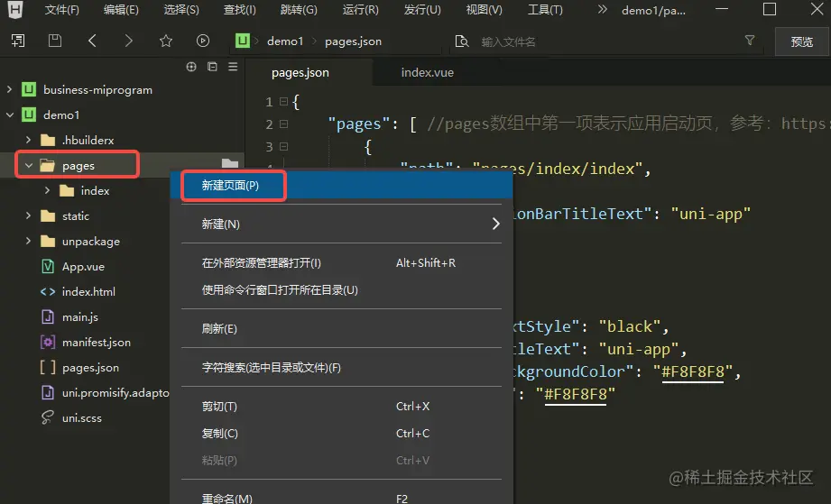The height and width of the screenshot is (504, 831).
Task: Expand the unpackage folder
Action: pyautogui.click(x=28, y=241)
